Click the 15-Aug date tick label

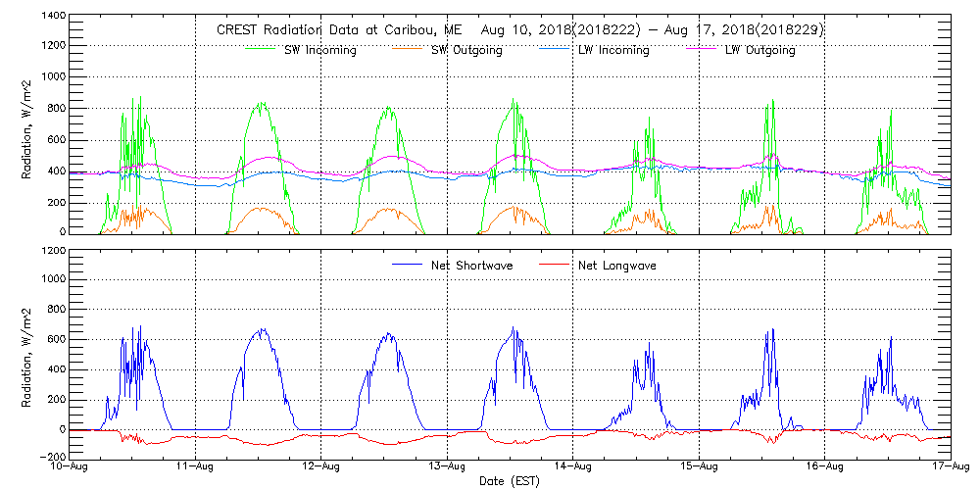click(x=700, y=467)
